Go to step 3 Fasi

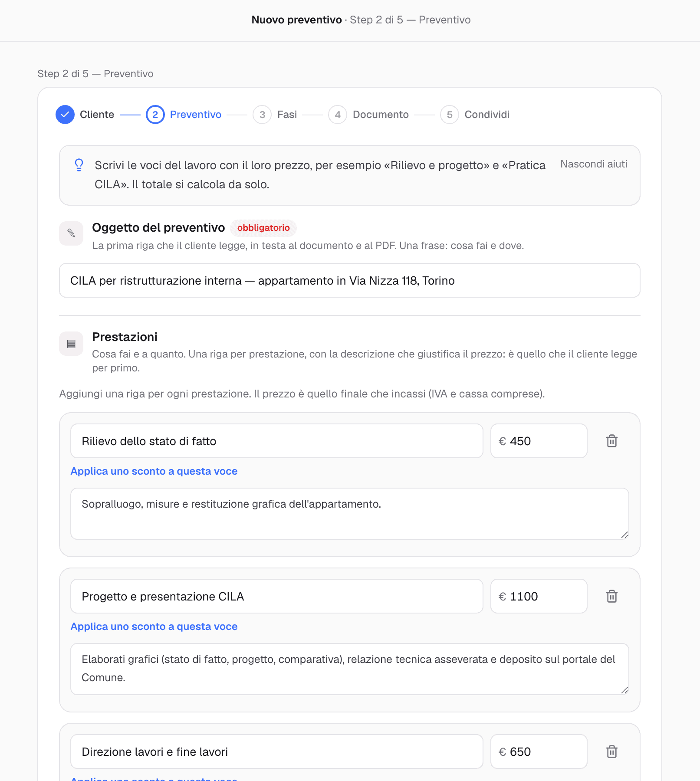(275, 115)
